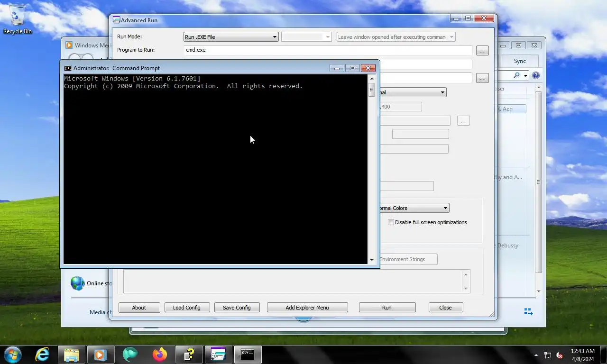Open the Windows Start orb
Screen dimensions: 607x364
(x=12, y=354)
